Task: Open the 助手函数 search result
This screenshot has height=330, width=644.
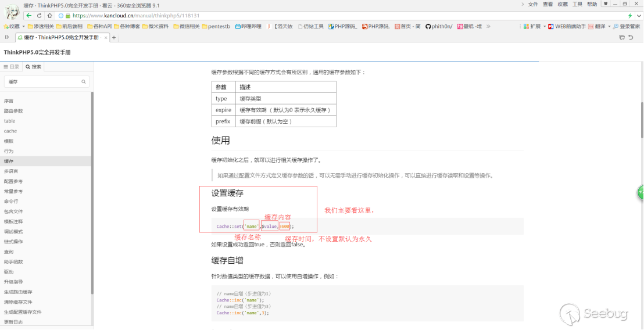Action: [x=13, y=262]
